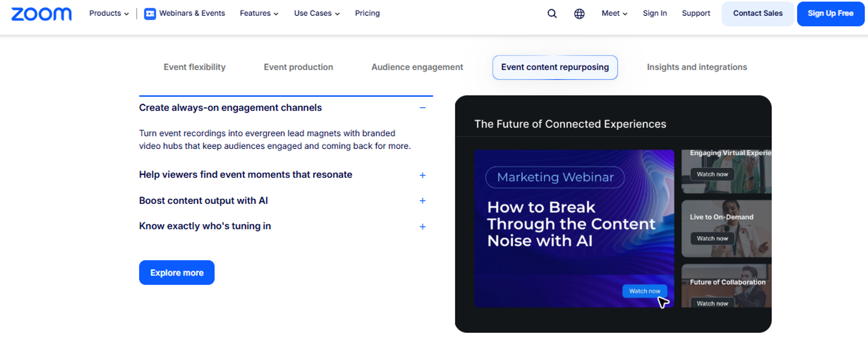Open the Insights and integrations tab
The width and height of the screenshot is (868, 341).
pos(697,67)
